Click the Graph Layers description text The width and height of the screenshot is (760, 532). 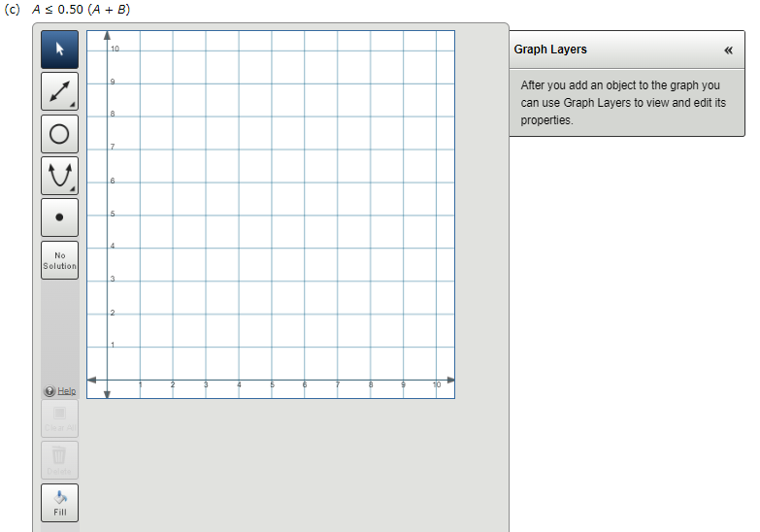(x=623, y=102)
